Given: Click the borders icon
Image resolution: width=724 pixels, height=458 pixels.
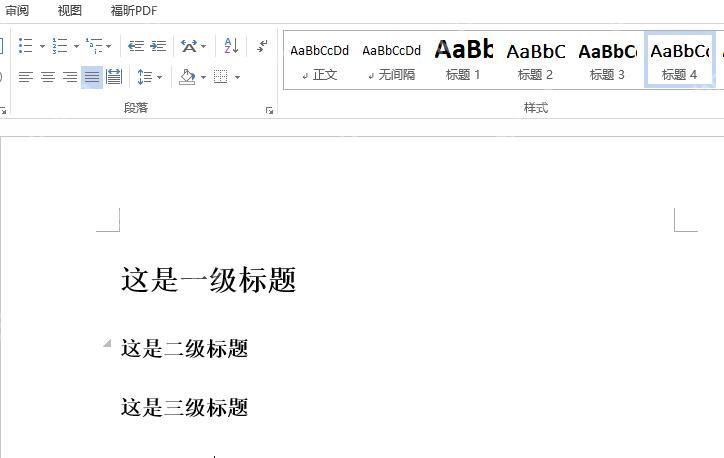Looking at the screenshot, I should pyautogui.click(x=221, y=77).
